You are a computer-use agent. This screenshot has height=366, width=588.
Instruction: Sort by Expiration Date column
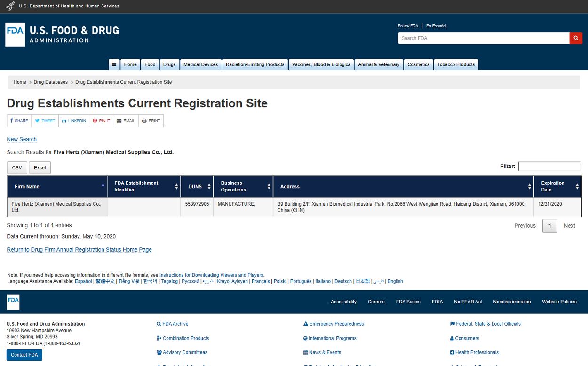tap(557, 187)
